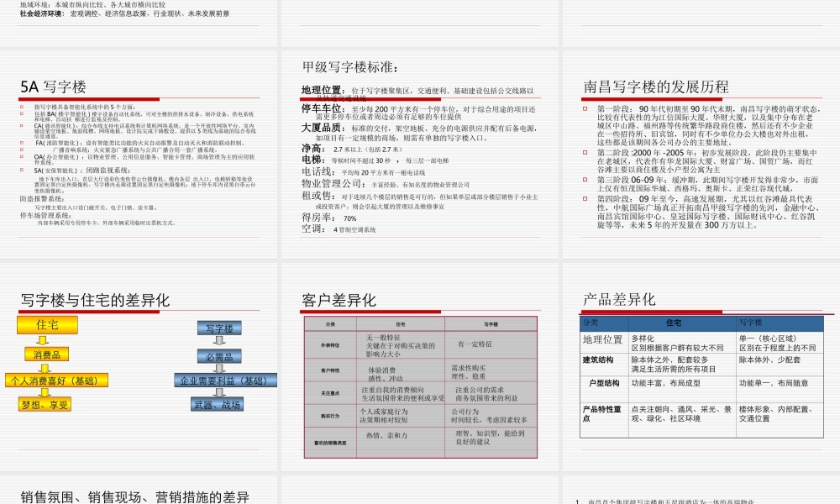Screen dimensions: 840x504
Task: Click the 企业需要利益（基础）flowchart box
Action: (x=225, y=381)
